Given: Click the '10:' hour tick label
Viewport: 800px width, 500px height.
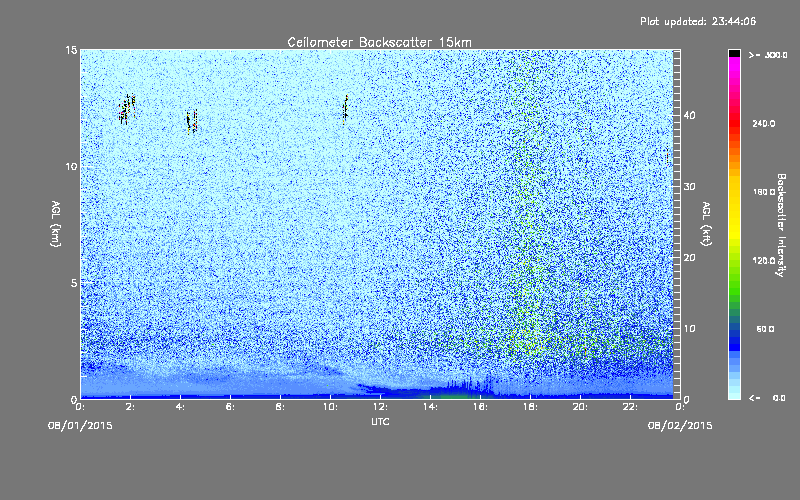Looking at the screenshot, I should tap(331, 407).
